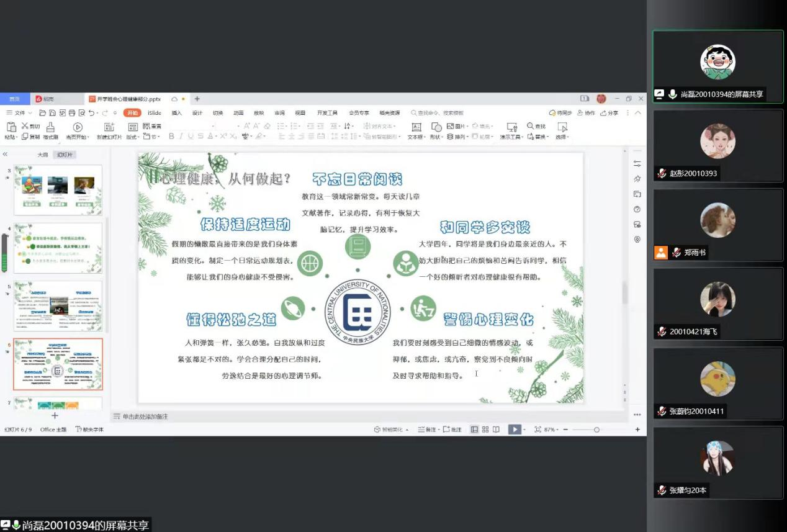
Task: Click the 新建幻灯片 new slide icon
Action: (109, 127)
